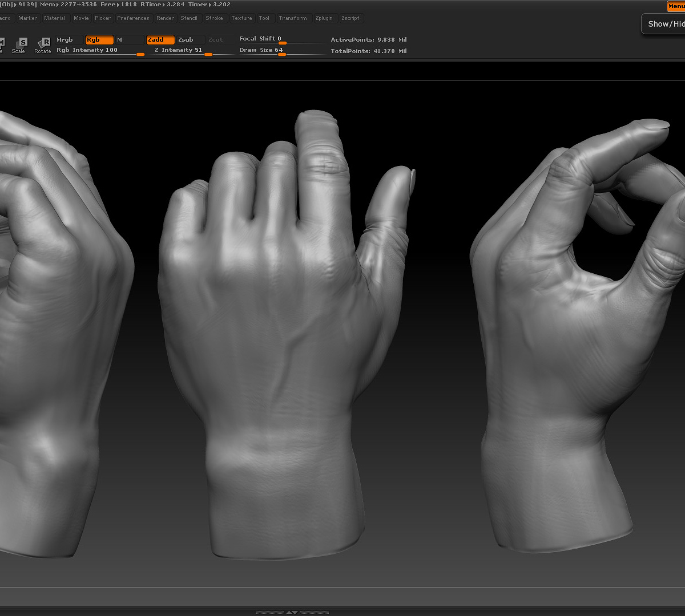Enable Zadd sculpt mode
The width and height of the screenshot is (685, 616).
(160, 40)
